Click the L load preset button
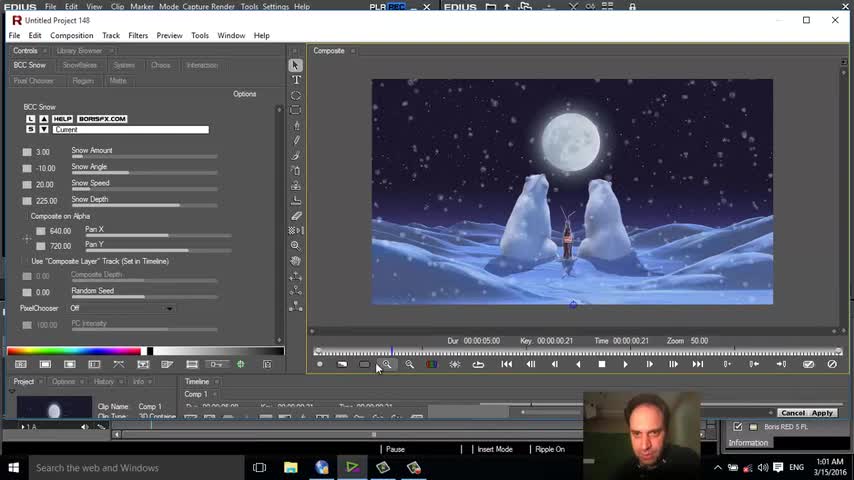The image size is (854, 480). click(30, 119)
